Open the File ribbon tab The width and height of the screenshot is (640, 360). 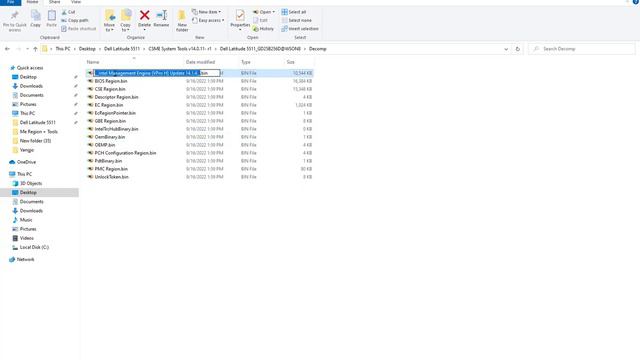pos(11,2)
